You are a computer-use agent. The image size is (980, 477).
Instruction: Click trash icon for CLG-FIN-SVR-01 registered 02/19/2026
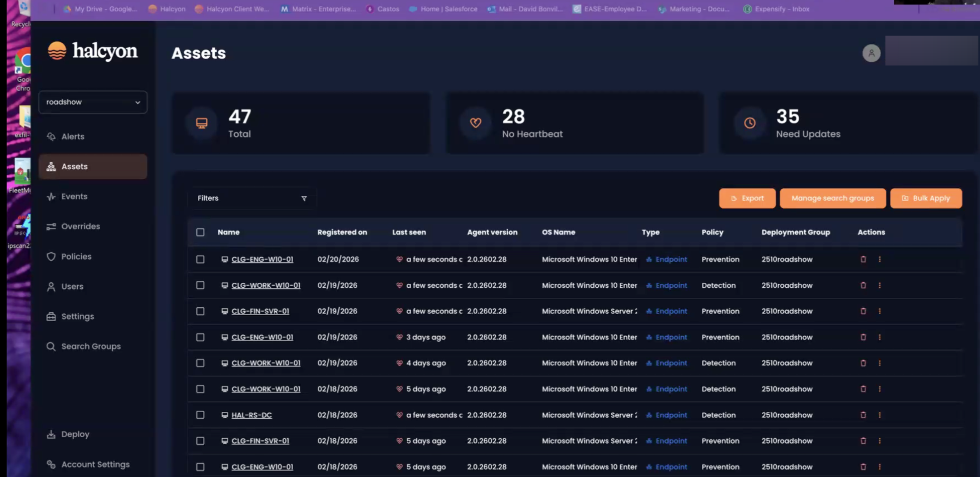(x=863, y=311)
